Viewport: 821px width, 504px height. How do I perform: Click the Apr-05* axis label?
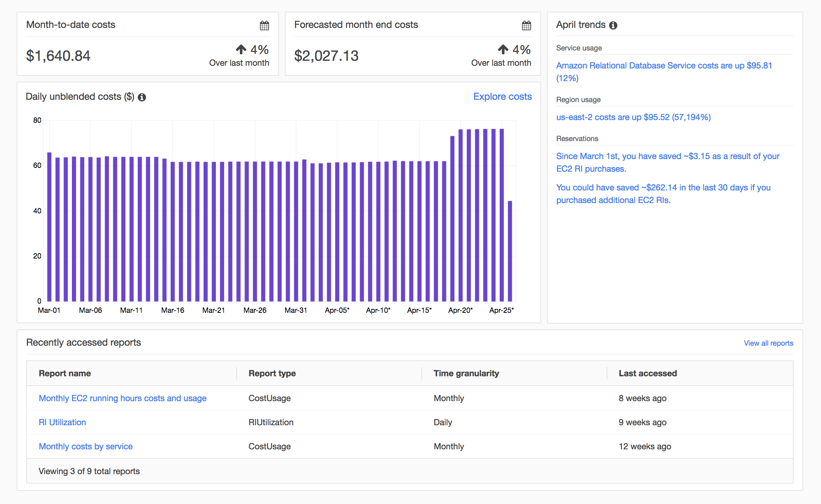[x=337, y=310]
